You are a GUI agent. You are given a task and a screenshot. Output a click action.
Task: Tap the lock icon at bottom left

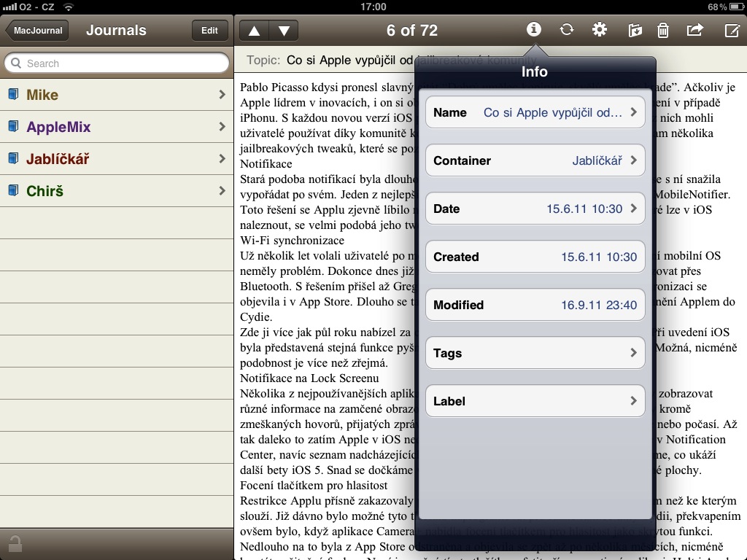pos(16,544)
